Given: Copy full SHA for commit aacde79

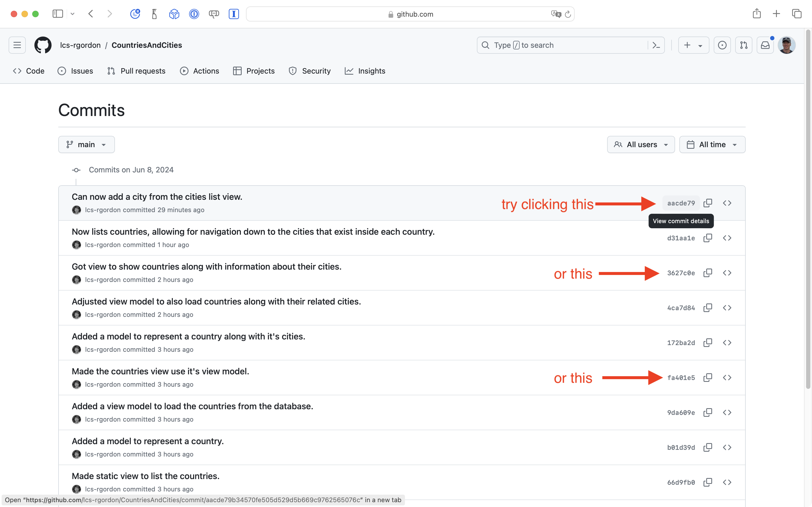Looking at the screenshot, I should (708, 203).
